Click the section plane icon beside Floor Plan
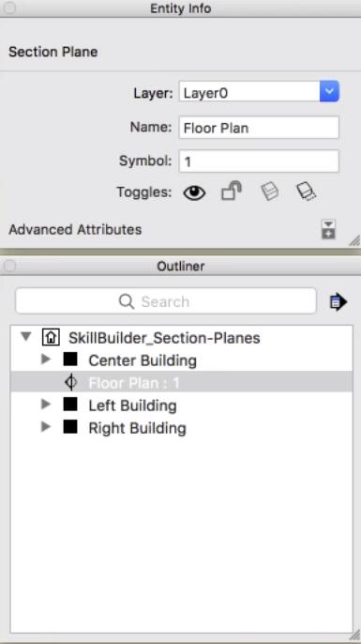Image resolution: width=361 pixels, height=644 pixels. pos(70,383)
